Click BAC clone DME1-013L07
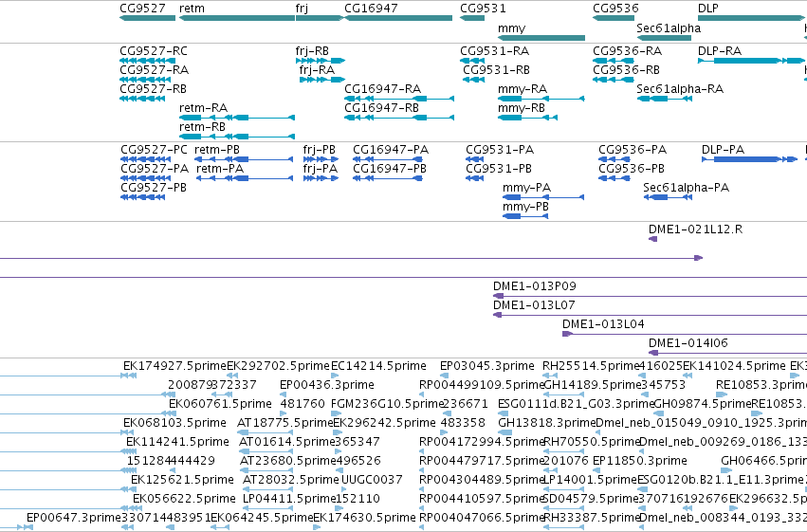Screen dimensions: 807x532 pyautogui.click(x=650, y=316)
